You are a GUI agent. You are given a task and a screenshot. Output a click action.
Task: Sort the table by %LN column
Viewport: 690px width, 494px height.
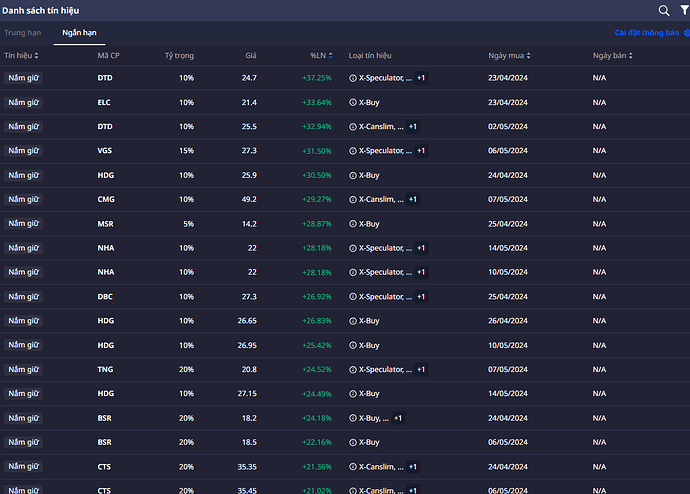(x=331, y=56)
